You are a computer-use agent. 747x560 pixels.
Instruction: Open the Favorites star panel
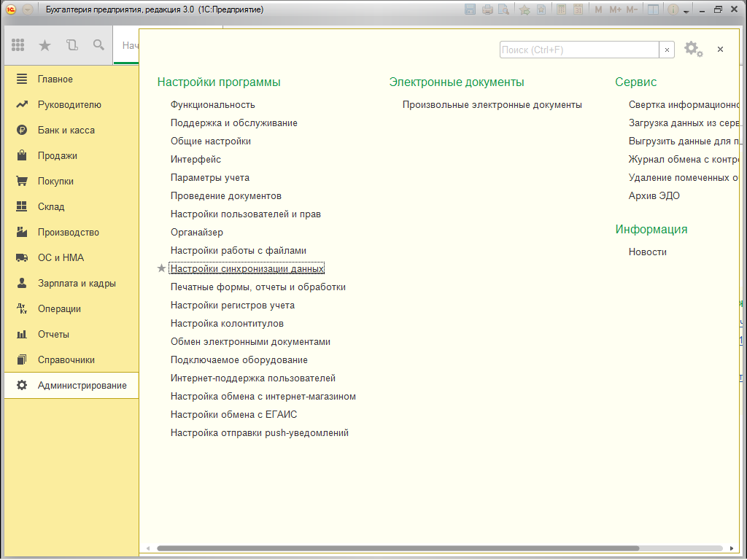coord(44,44)
